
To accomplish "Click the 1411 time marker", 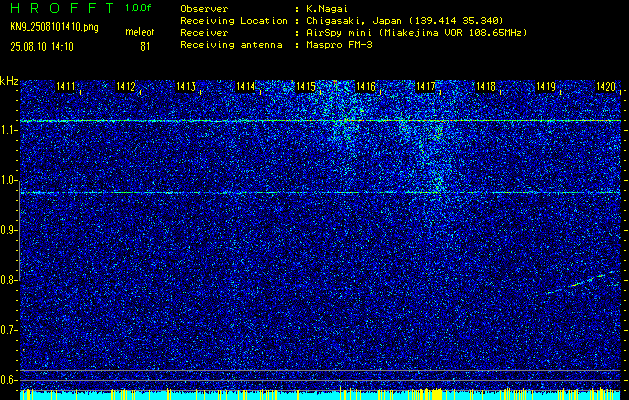I will (x=65, y=86).
